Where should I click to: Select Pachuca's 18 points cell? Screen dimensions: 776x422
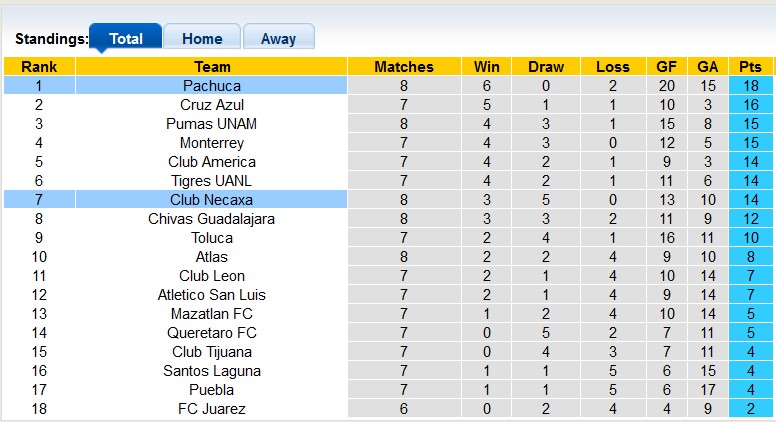pyautogui.click(x=750, y=86)
